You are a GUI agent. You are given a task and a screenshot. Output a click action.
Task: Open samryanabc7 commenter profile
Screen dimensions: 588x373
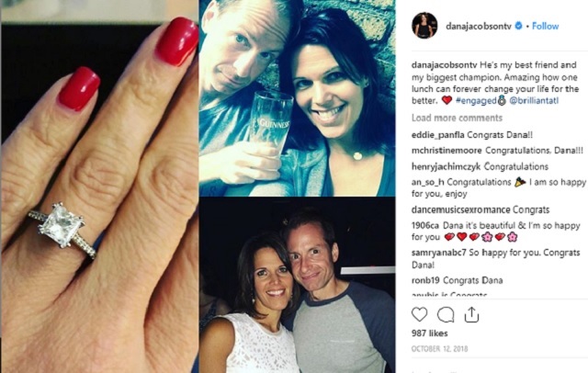pyautogui.click(x=439, y=253)
